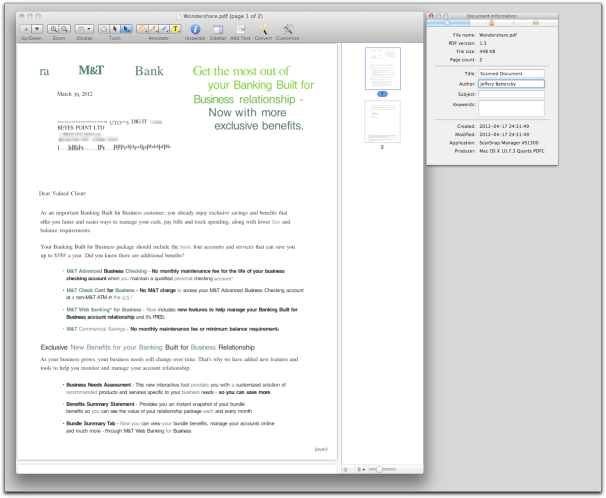Viewport: 606px width, 498px height.
Task: Click the sidebar view icon at bottom left
Action: click(x=346, y=469)
